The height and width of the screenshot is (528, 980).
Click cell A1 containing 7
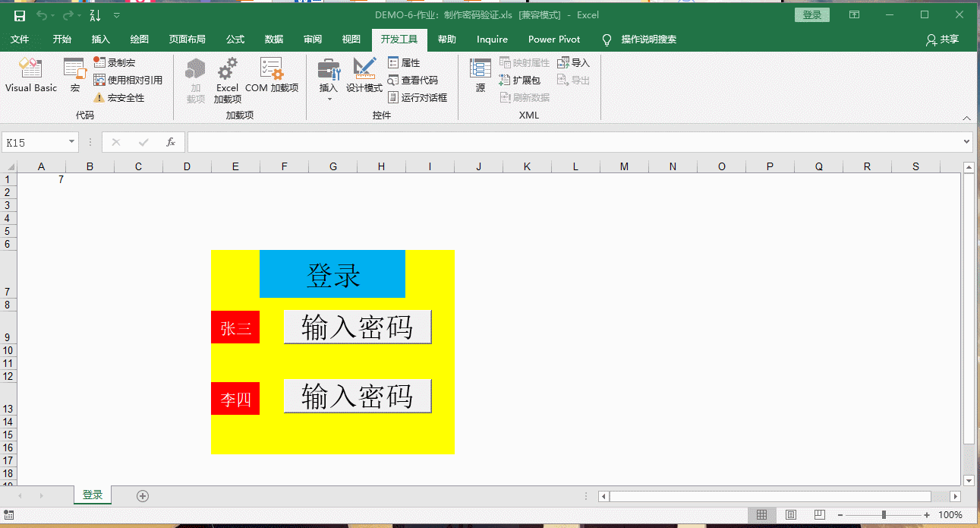click(x=41, y=179)
